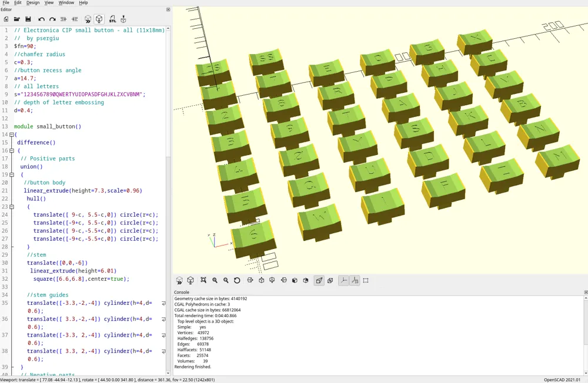
Task: Click 'Rendering finished.' console message
Action: pos(193,367)
